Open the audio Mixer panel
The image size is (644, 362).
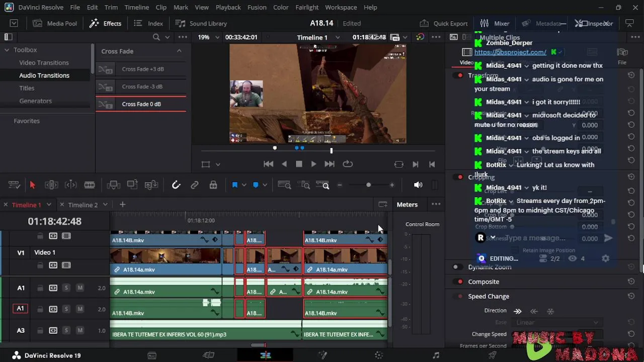pyautogui.click(x=495, y=23)
